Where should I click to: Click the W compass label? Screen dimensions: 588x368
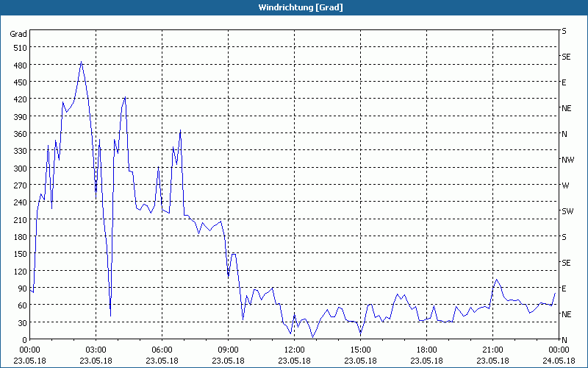pos(565,185)
